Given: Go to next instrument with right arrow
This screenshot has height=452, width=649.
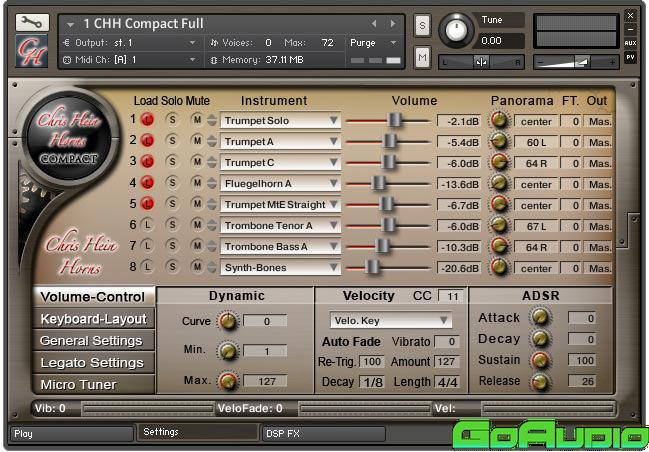Looking at the screenshot, I should tap(393, 24).
